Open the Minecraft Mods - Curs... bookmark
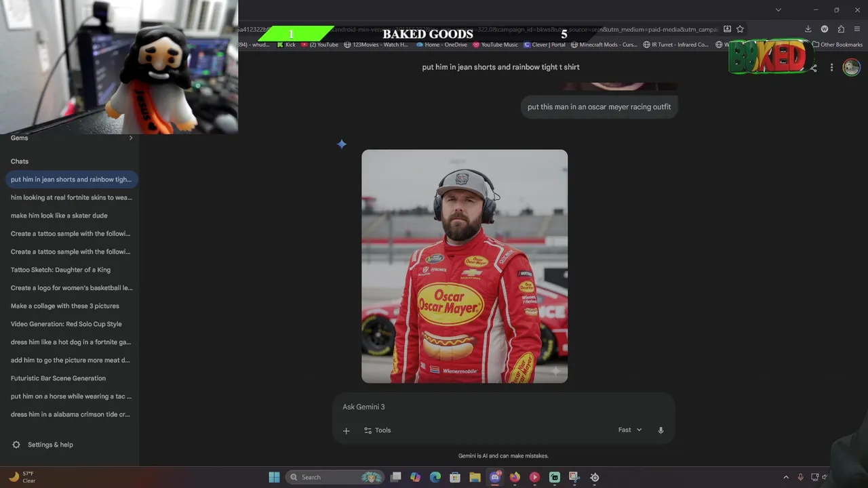 (x=604, y=45)
